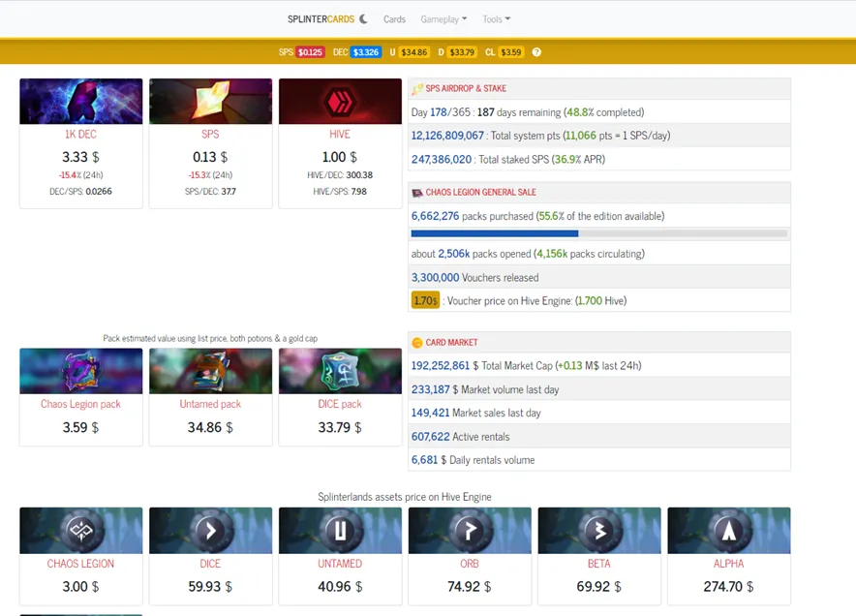The image size is (856, 616).
Task: Click the Card Market coin icon
Action: [x=417, y=343]
